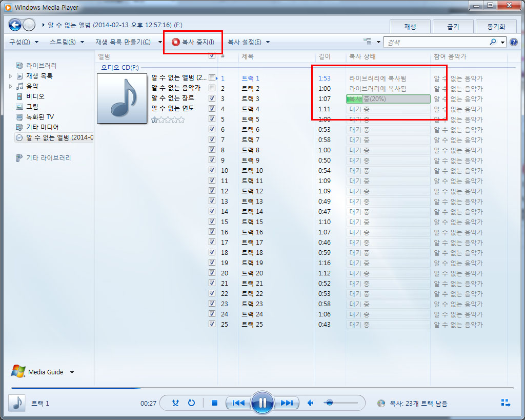The width and height of the screenshot is (525, 420).
Task: Switch to the 재생 tab
Action: pyautogui.click(x=410, y=27)
